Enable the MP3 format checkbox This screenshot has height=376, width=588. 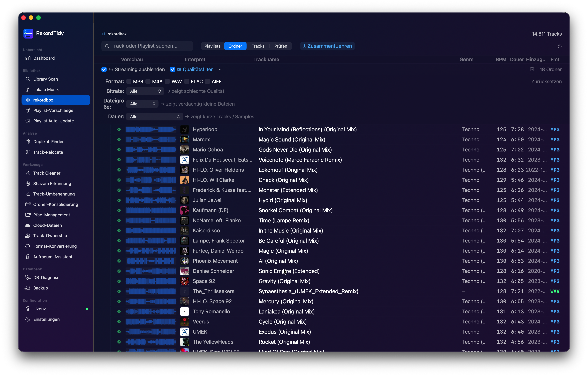129,82
